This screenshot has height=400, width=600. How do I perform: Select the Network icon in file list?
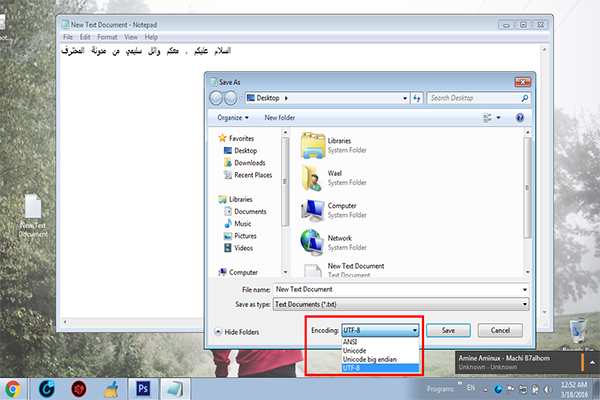[x=311, y=240]
